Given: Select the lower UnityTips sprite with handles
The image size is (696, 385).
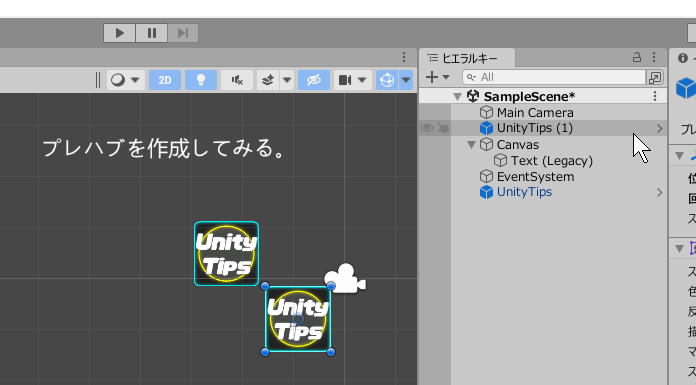Looking at the screenshot, I should 298,319.
